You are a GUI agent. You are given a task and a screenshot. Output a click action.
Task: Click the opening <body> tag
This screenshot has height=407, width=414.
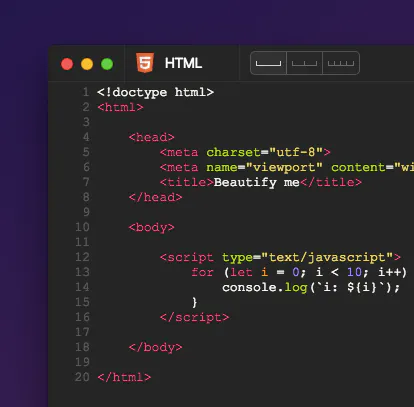pyautogui.click(x=152, y=227)
